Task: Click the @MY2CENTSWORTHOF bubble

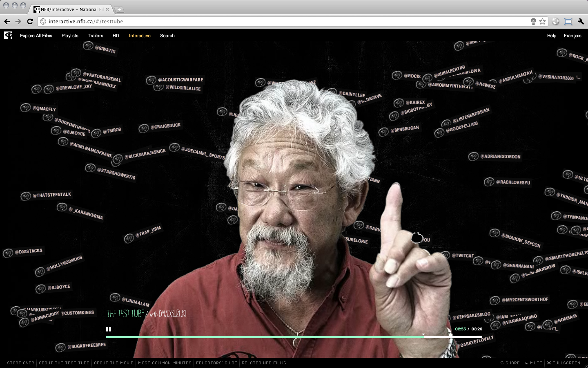Action: (519, 300)
